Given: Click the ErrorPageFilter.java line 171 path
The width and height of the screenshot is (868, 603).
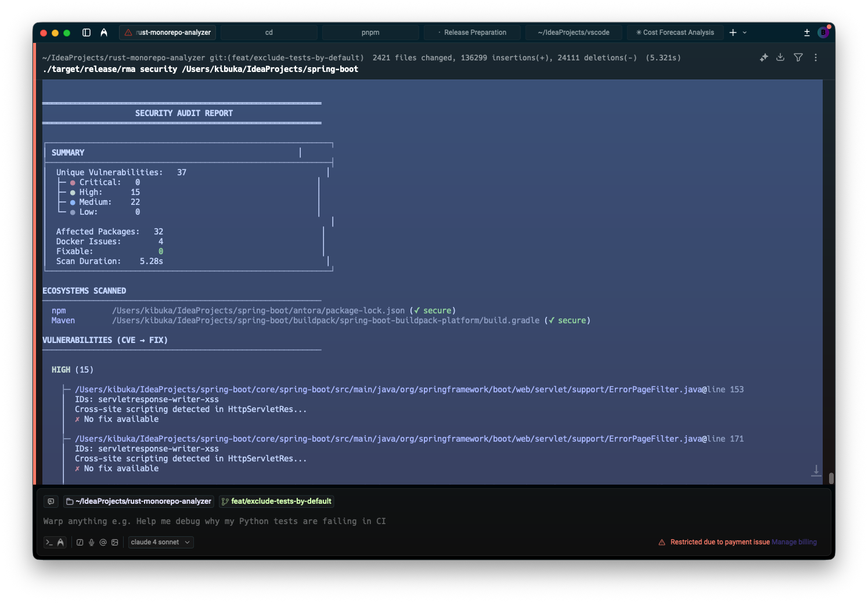Looking at the screenshot, I should [409, 439].
